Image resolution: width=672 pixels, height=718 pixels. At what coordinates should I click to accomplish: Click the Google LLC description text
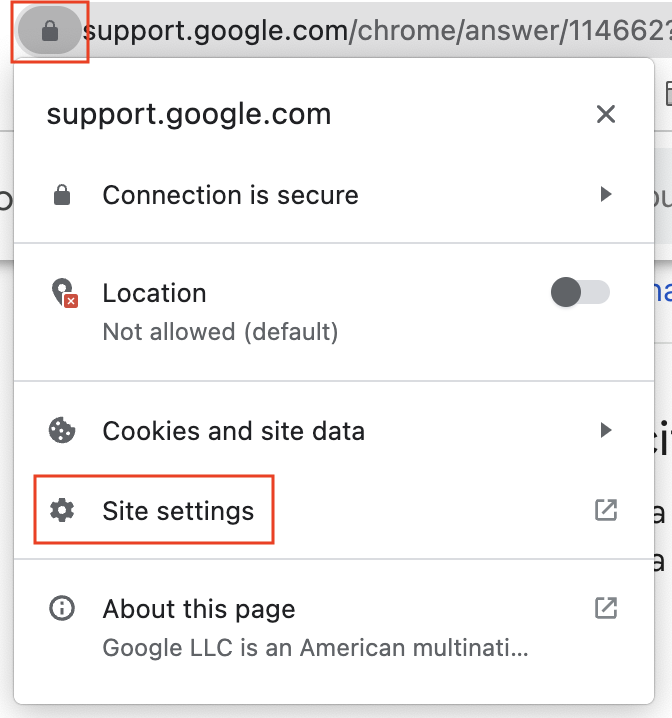pyautogui.click(x=315, y=647)
